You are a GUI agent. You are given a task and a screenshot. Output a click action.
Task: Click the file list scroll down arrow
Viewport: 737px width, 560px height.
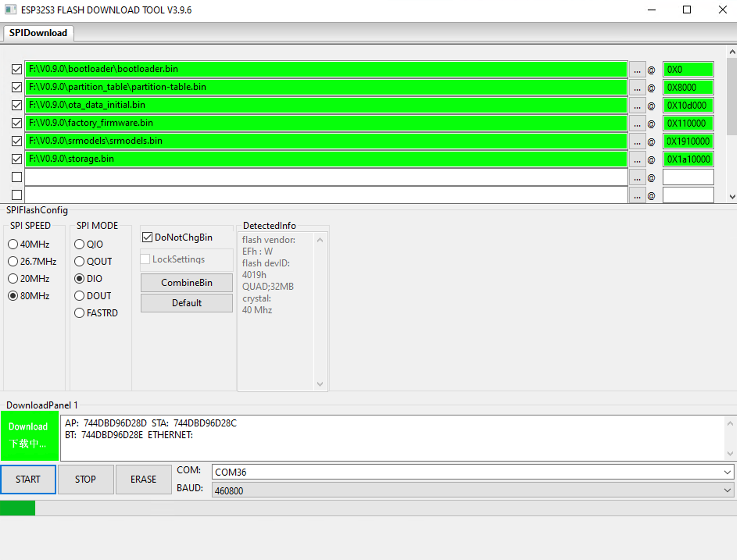point(732,197)
